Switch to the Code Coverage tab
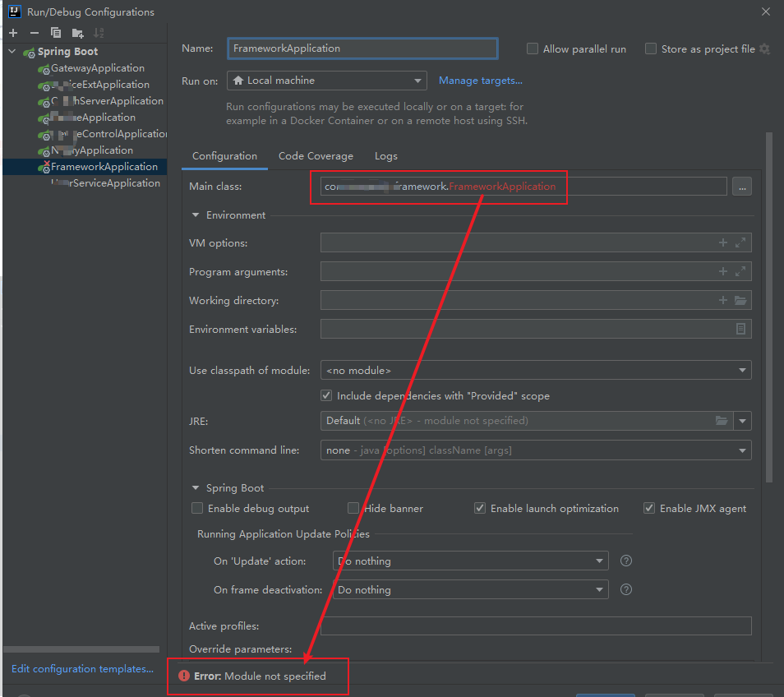 [316, 155]
